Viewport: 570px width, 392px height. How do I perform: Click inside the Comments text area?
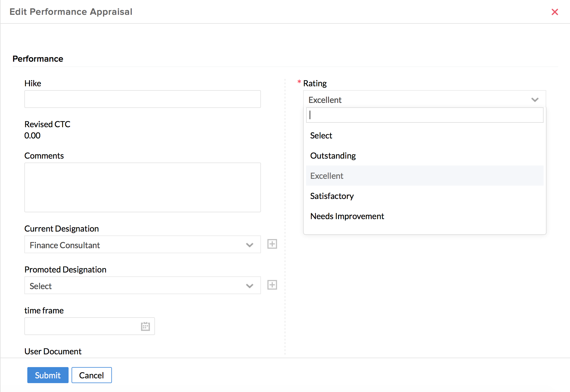tap(142, 187)
